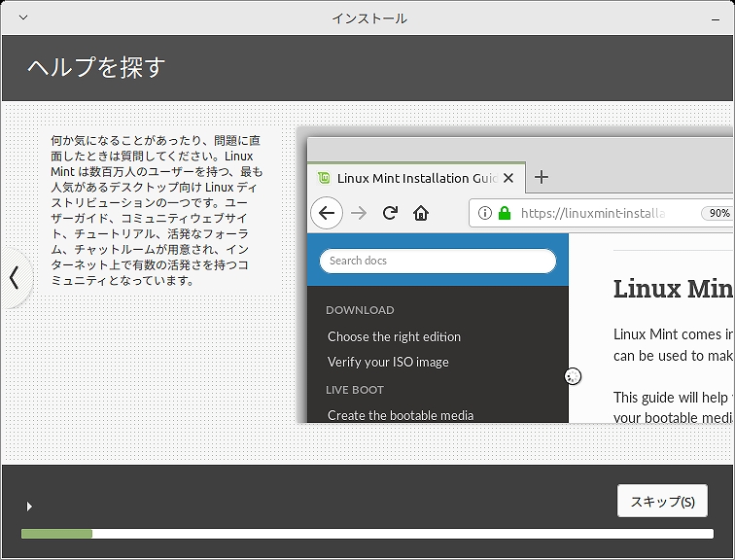Close the Linux Mint Installation Guide tab
Image resolution: width=735 pixels, height=560 pixels.
click(x=508, y=178)
